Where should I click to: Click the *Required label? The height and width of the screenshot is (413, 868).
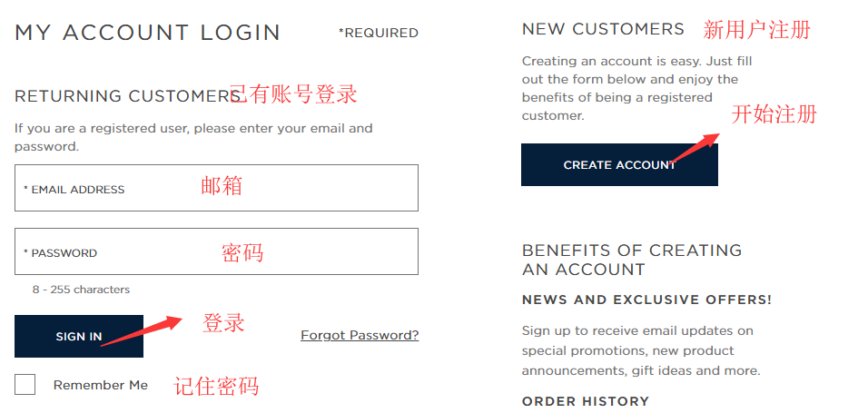[378, 33]
